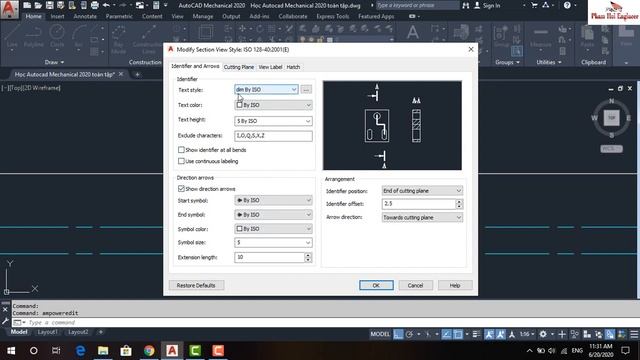Select the Circle tool in Draw panel
The width and height of the screenshot is (640, 360).
(57, 37)
